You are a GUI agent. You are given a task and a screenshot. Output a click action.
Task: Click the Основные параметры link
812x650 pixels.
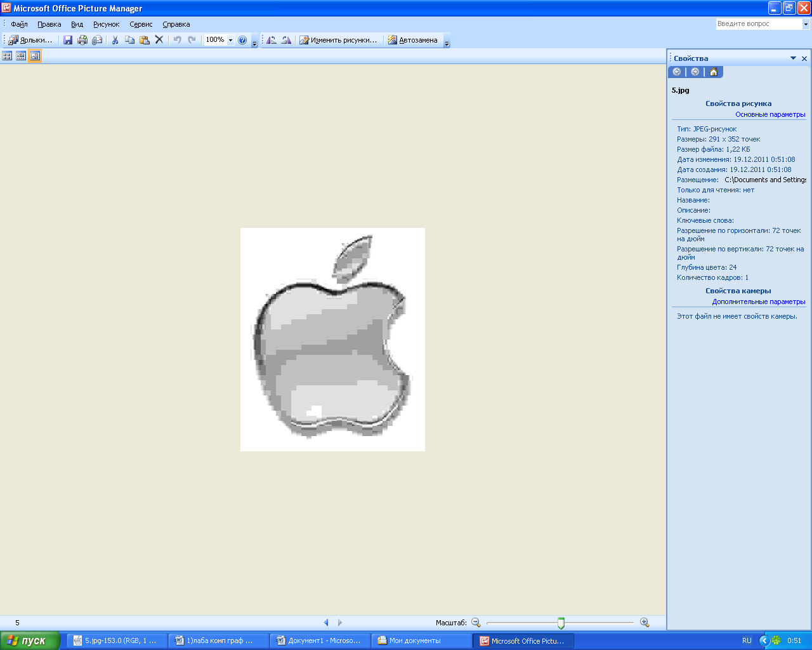coord(770,114)
